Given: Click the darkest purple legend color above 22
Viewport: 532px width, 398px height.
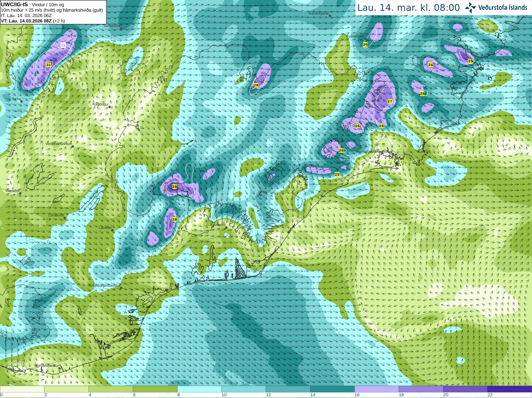Looking at the screenshot, I should [x=510, y=389].
